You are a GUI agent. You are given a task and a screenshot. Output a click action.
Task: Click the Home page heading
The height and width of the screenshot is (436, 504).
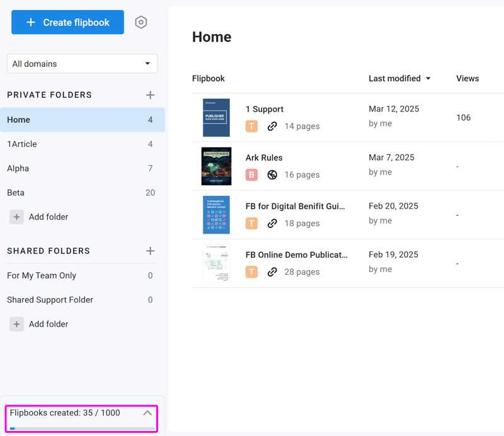pos(212,37)
